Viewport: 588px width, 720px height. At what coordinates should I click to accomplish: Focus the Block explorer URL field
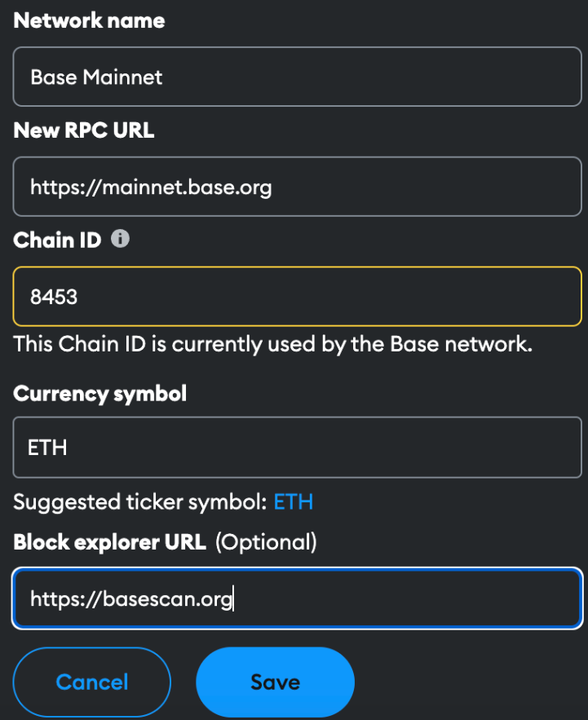(x=297, y=599)
